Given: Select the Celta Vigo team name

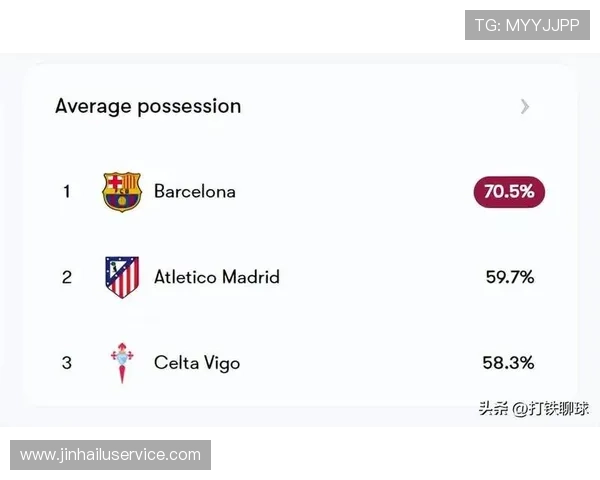Looking at the screenshot, I should [197, 363].
